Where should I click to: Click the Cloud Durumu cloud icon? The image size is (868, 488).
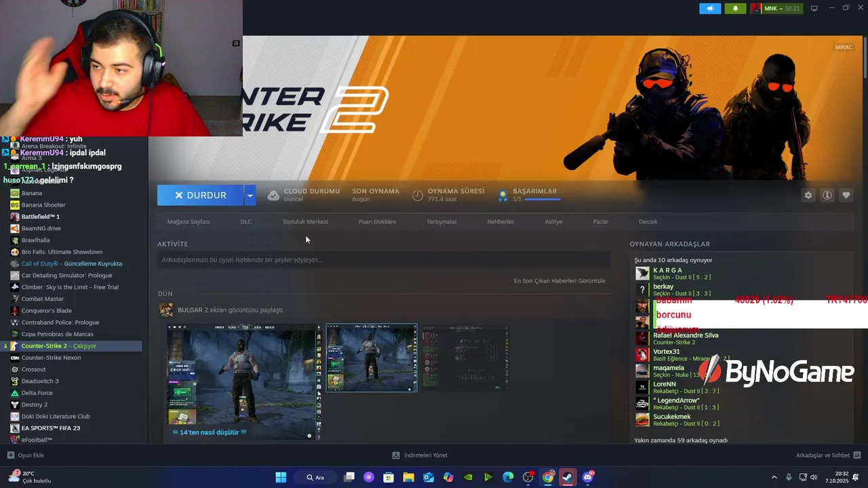[x=273, y=195]
